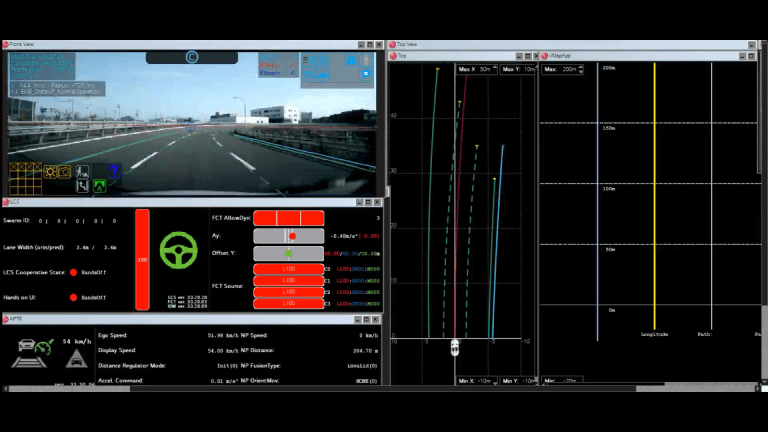The image size is (768, 432).
Task: Open the Min X -10m stepper
Action: [477, 381]
